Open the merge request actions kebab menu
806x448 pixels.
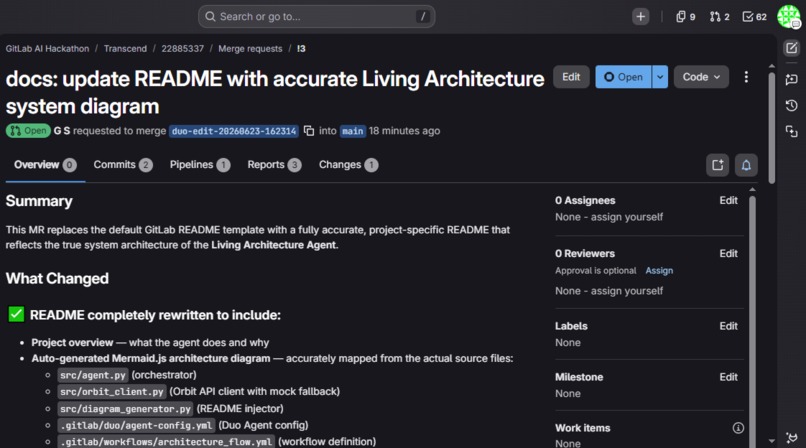pyautogui.click(x=746, y=77)
